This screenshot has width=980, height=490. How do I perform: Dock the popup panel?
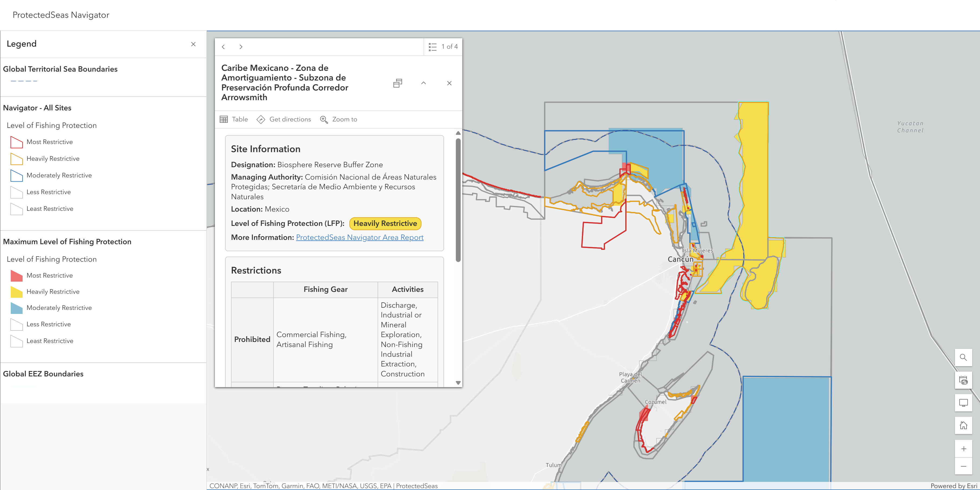tap(397, 83)
